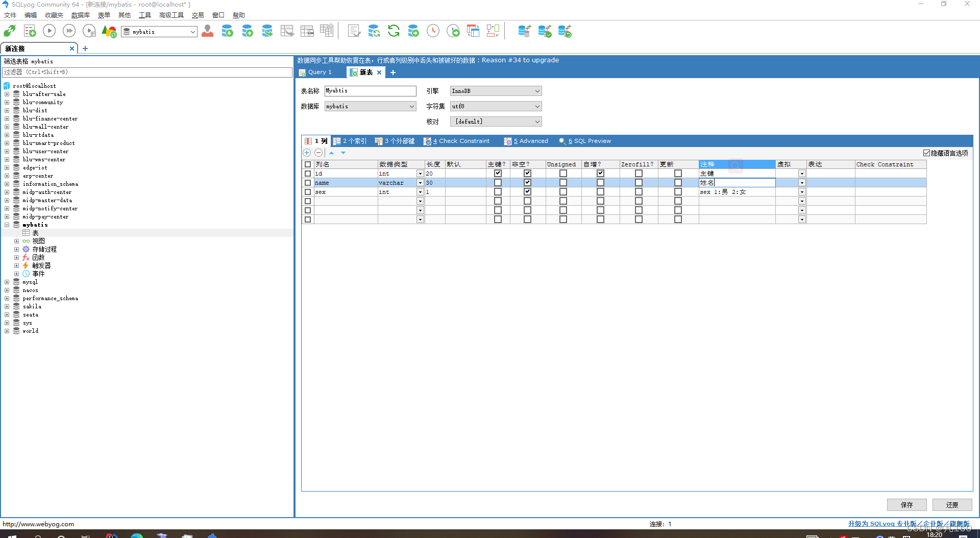This screenshot has height=538, width=980.
Task: Move column down with blue arrow
Action: [344, 153]
